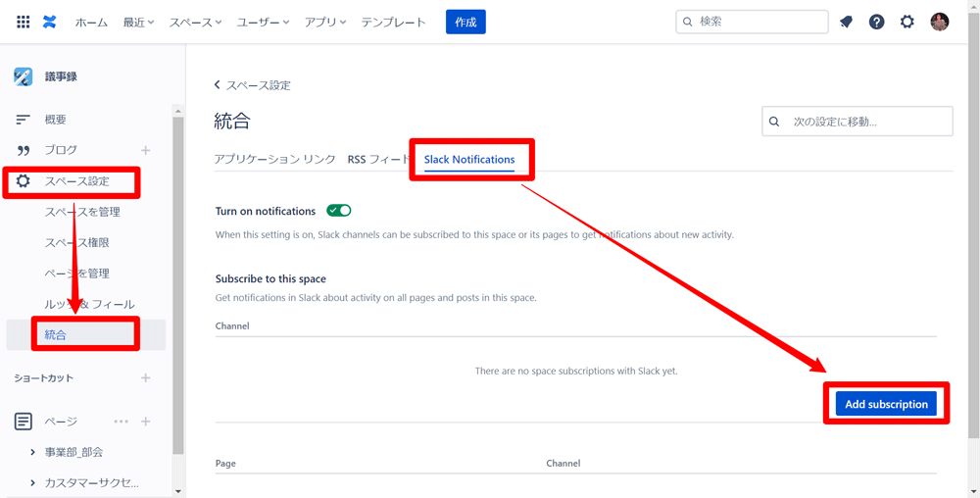The height and width of the screenshot is (498, 980).
Task: Open the global settings gear icon
Action: 906,22
